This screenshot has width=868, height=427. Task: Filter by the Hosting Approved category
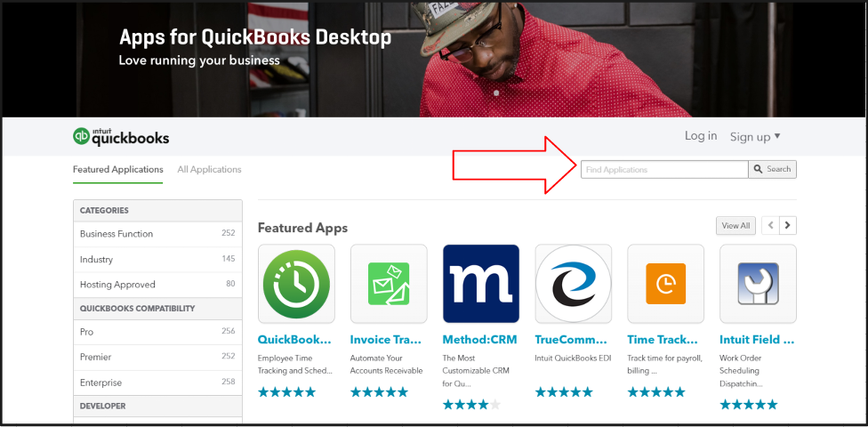[157, 285]
